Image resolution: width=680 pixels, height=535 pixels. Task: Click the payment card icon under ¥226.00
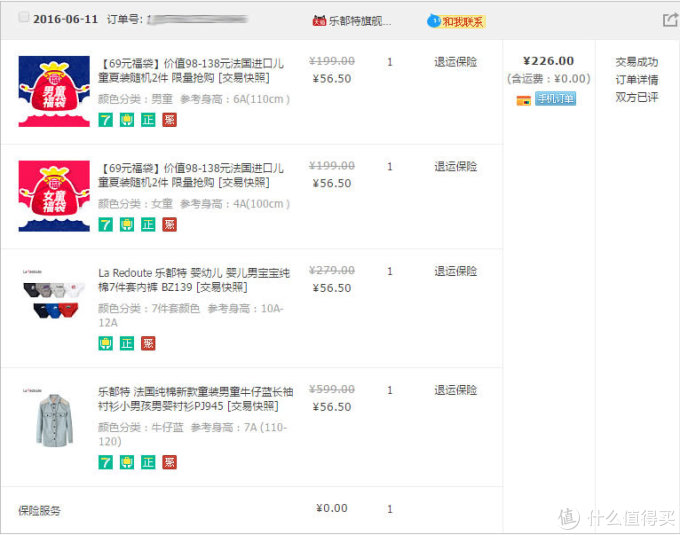pyautogui.click(x=524, y=100)
